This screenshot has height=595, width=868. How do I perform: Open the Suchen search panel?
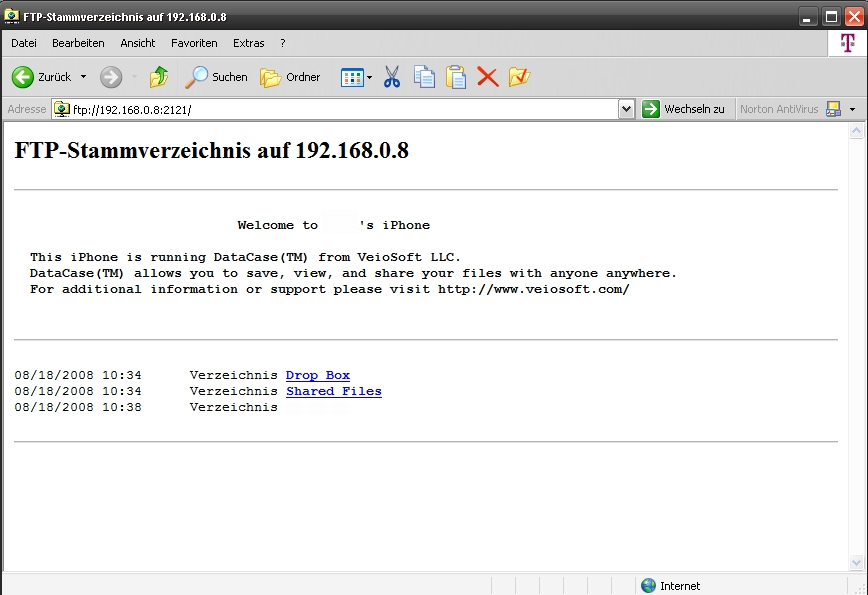click(216, 77)
